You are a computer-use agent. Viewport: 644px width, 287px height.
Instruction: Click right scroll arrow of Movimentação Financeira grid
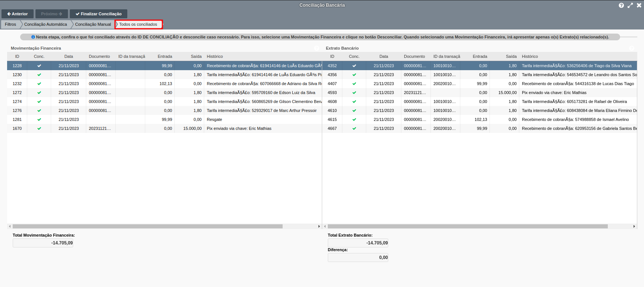tap(319, 226)
